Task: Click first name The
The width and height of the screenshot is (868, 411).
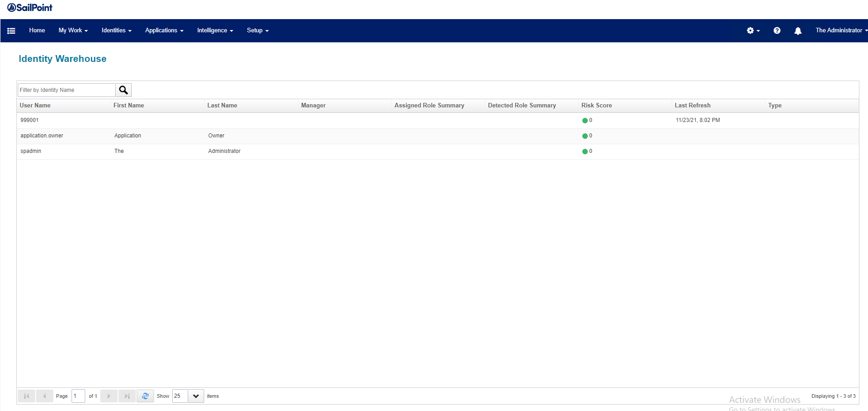Action: pyautogui.click(x=119, y=151)
